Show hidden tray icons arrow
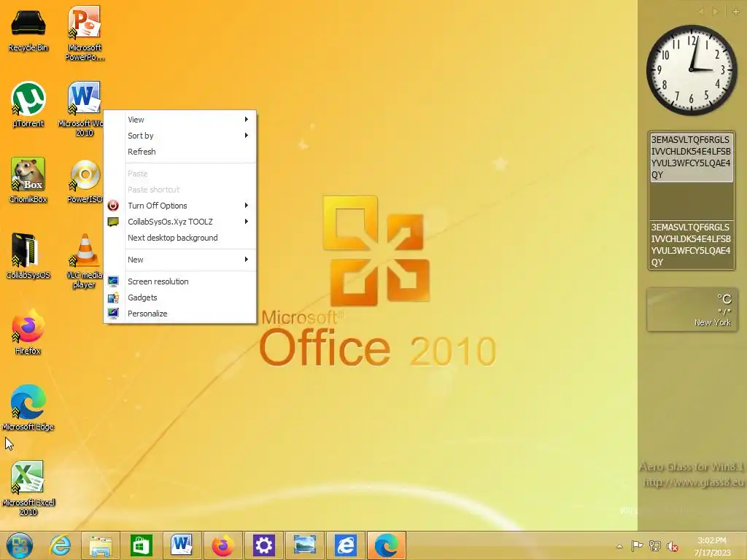This screenshot has height=560, width=747. click(619, 546)
